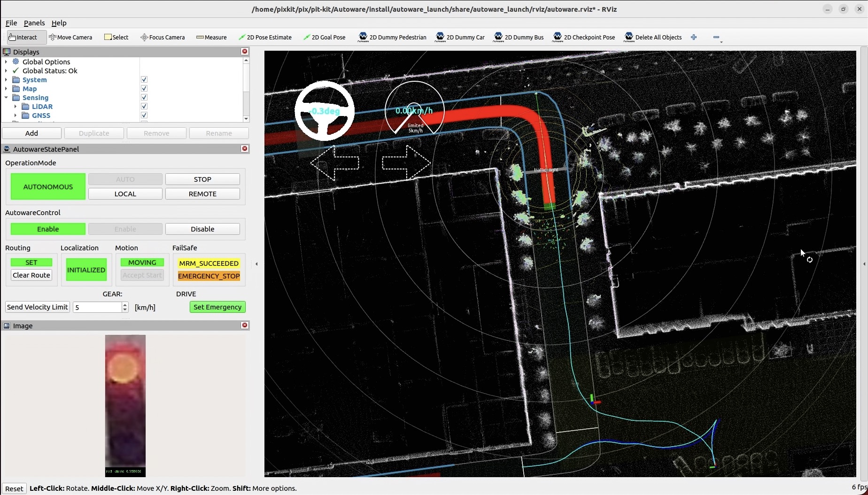Toggle the System display checkbox
The width and height of the screenshot is (868, 495).
pyautogui.click(x=144, y=80)
